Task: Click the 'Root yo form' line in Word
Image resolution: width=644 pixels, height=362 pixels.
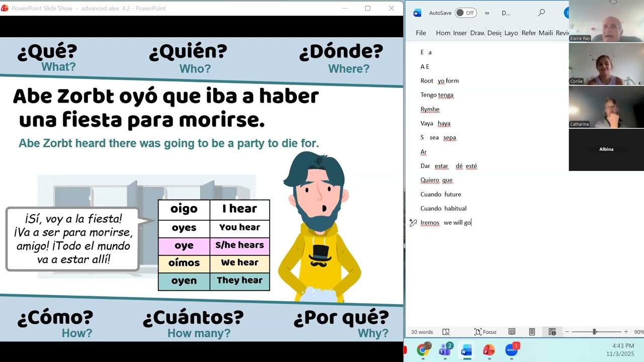Action: pos(439,80)
